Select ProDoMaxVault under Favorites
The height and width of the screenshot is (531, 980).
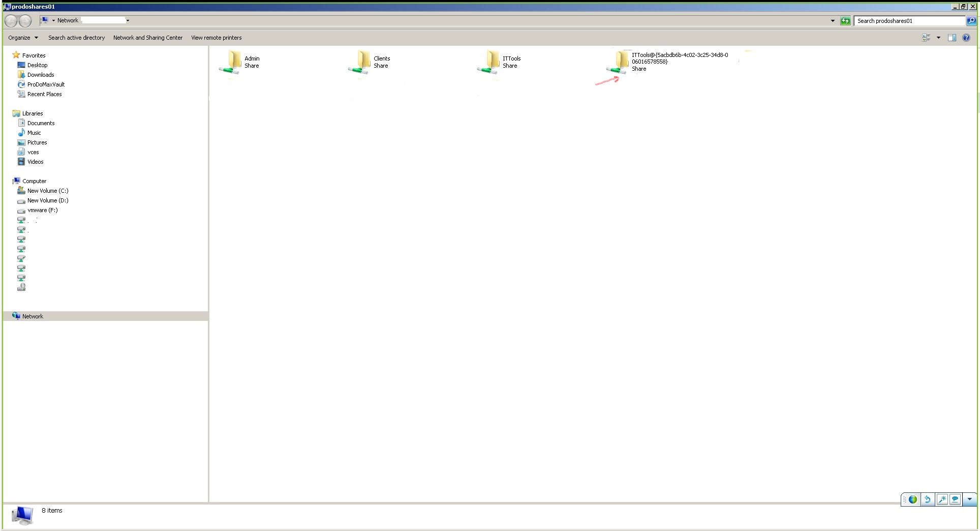46,84
